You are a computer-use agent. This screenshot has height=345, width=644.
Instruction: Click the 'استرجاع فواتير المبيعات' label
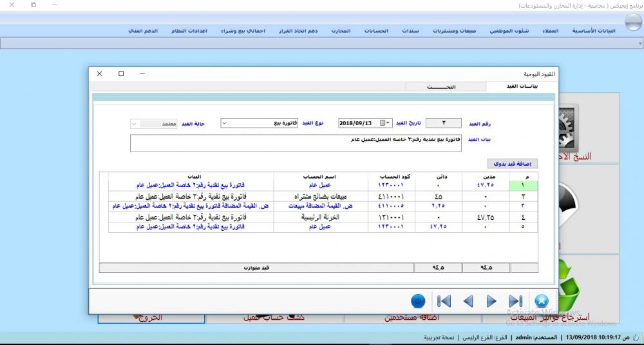click(x=550, y=317)
